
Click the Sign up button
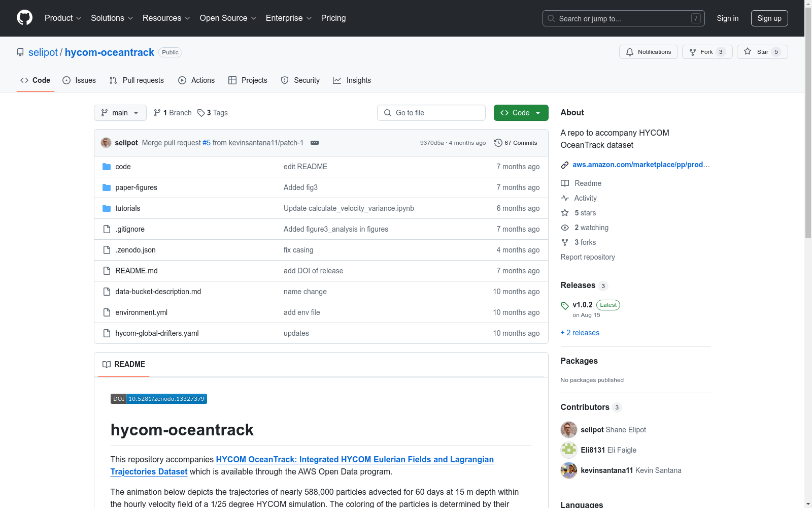(769, 18)
